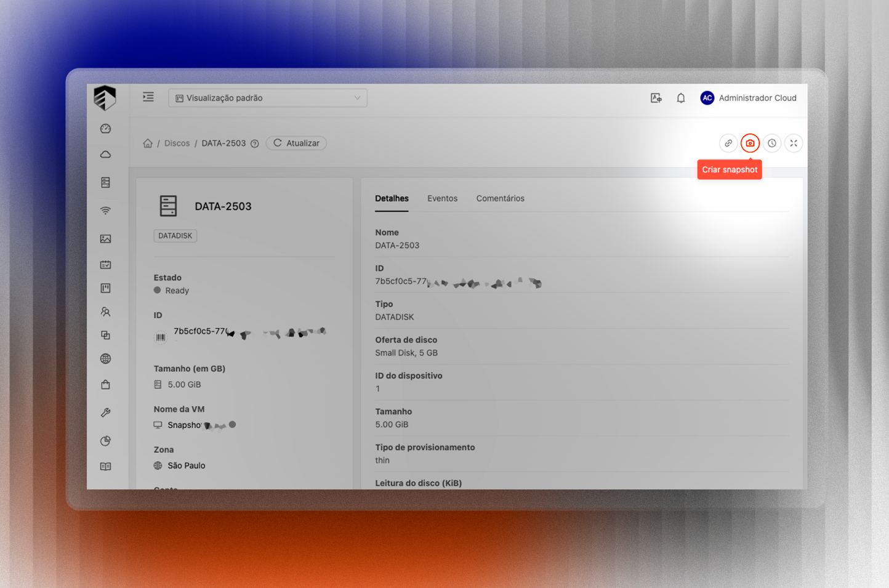
Task: Open Administrador Cloud user menu
Action: tap(749, 98)
